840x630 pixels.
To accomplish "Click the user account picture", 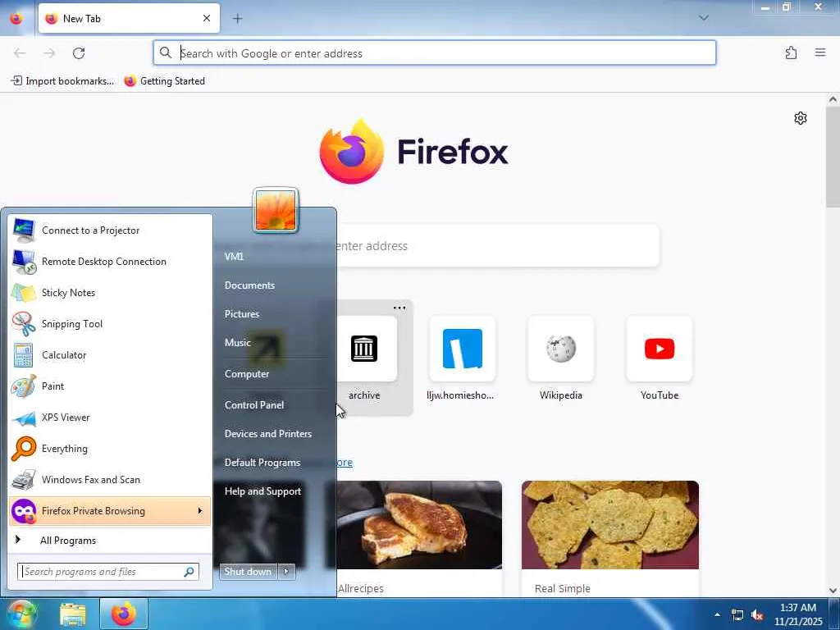I will (x=276, y=211).
